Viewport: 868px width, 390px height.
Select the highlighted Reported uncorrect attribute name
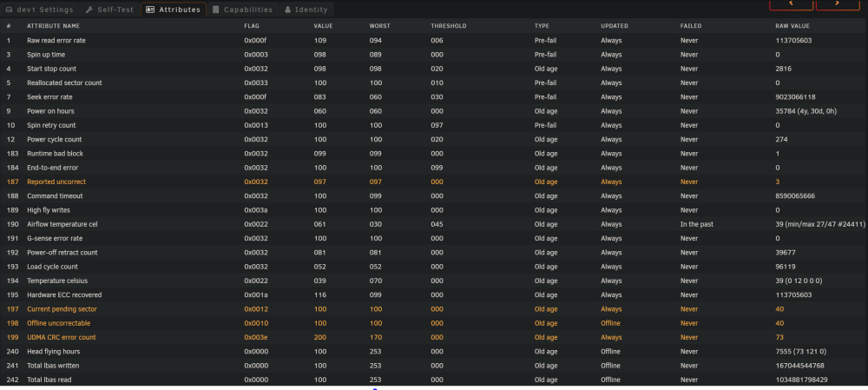coord(56,182)
